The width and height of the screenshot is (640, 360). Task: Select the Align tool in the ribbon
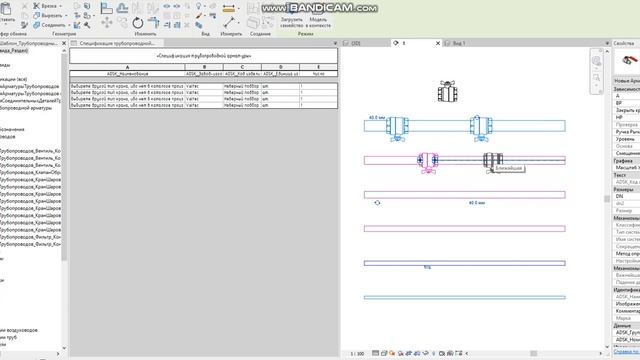(107, 8)
